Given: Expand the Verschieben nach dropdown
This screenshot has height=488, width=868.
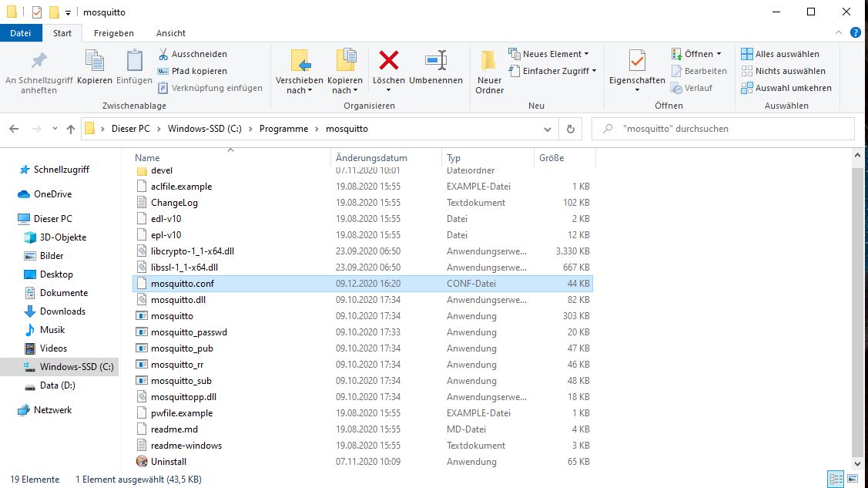Looking at the screenshot, I should 300,90.
